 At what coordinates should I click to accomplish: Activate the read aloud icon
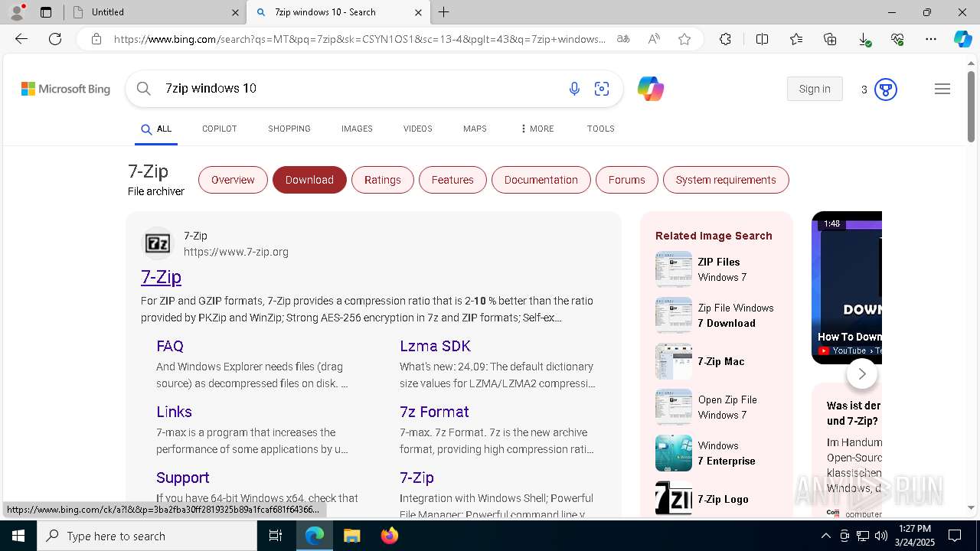654,39
